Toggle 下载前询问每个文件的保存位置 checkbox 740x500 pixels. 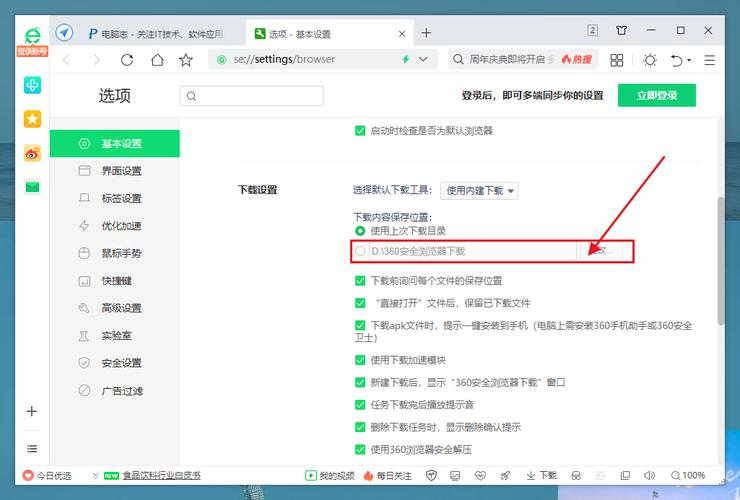[x=360, y=281]
